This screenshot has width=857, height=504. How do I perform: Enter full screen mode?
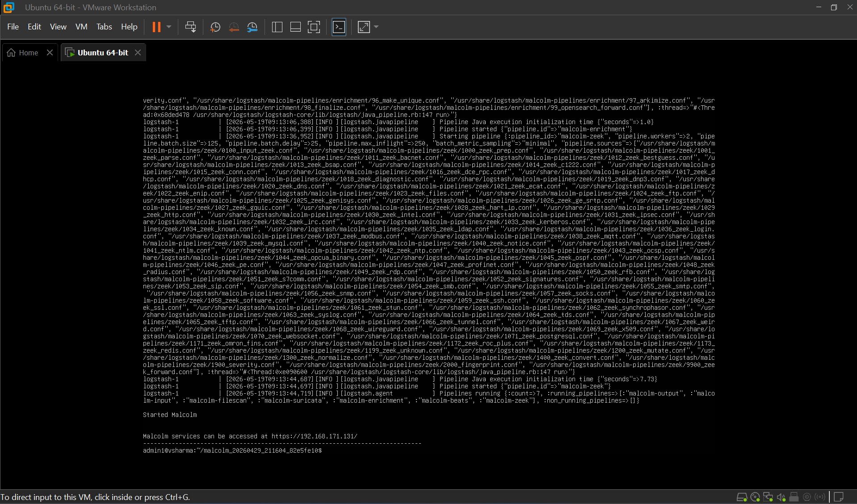(314, 27)
